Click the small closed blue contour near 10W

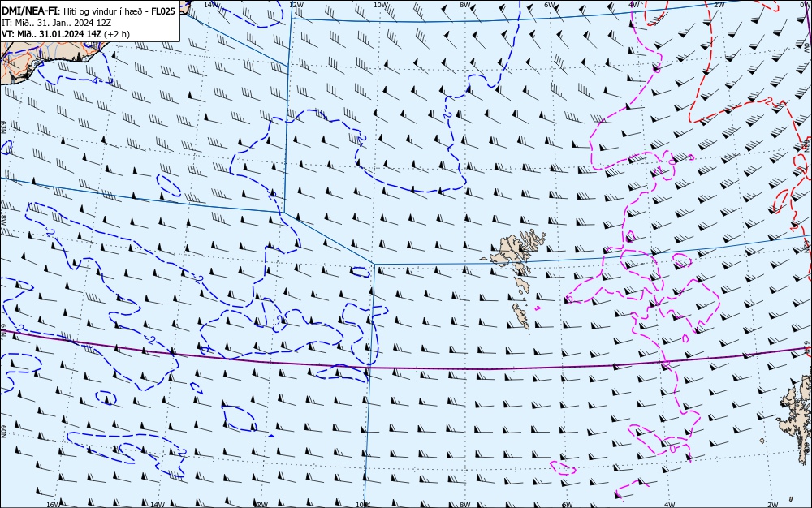click(361, 272)
